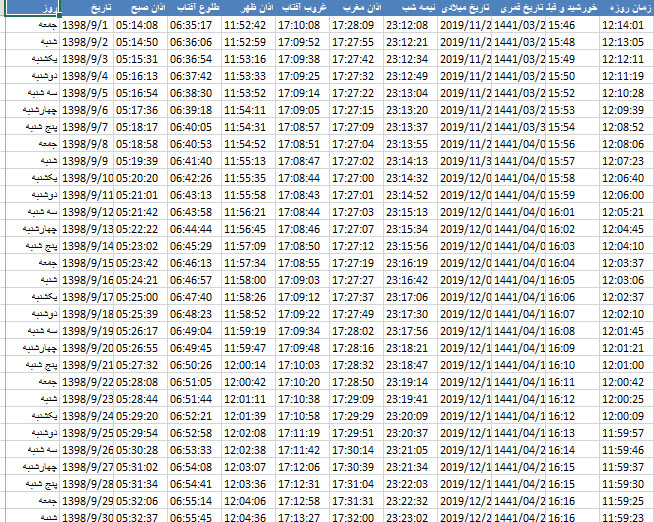654x522 pixels.
Task: Select the cell showing 16:14
Action: [x=572, y=450]
